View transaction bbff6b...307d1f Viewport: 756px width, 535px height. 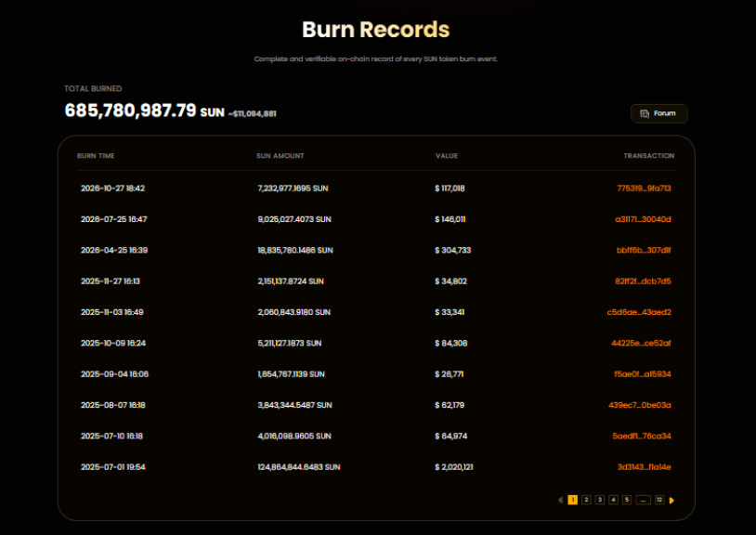[644, 250]
